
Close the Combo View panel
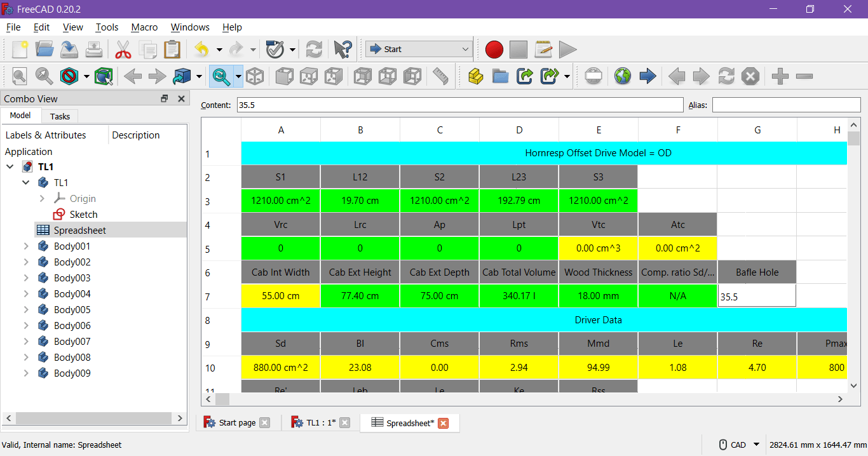(181, 98)
